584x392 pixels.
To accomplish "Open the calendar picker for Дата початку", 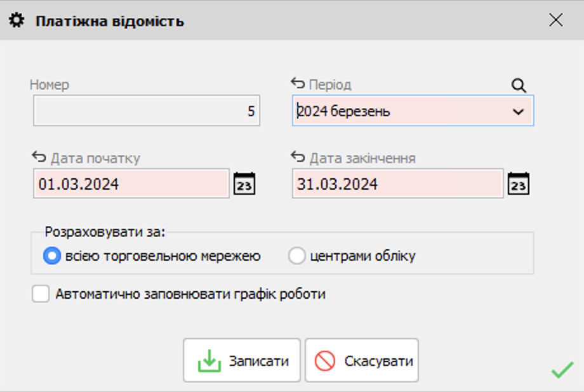I will 244,184.
